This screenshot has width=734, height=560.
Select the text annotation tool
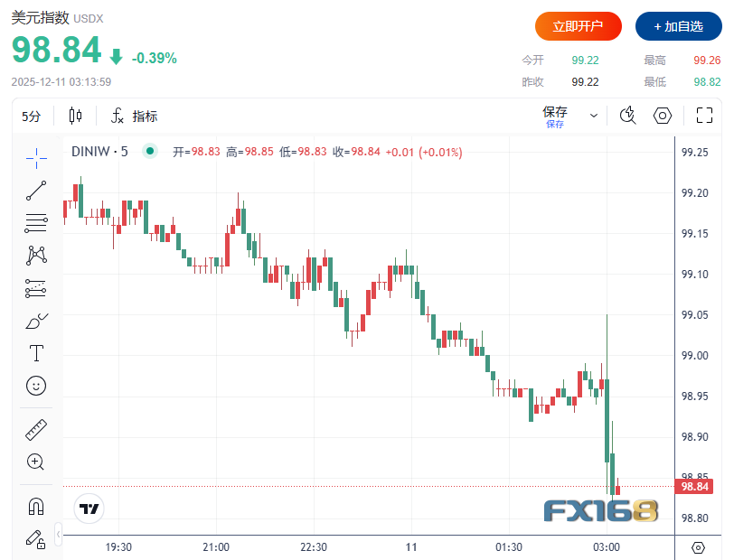point(36,353)
